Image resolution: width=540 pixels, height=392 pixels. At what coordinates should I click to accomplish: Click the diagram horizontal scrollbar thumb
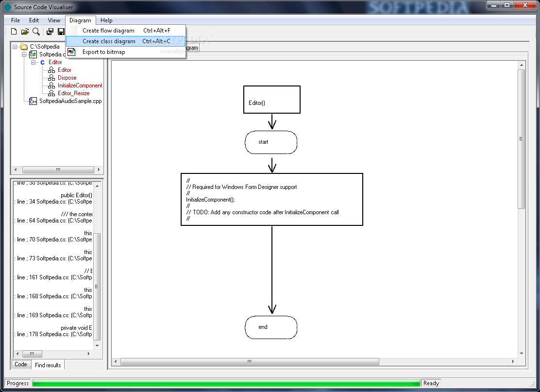tap(250, 362)
